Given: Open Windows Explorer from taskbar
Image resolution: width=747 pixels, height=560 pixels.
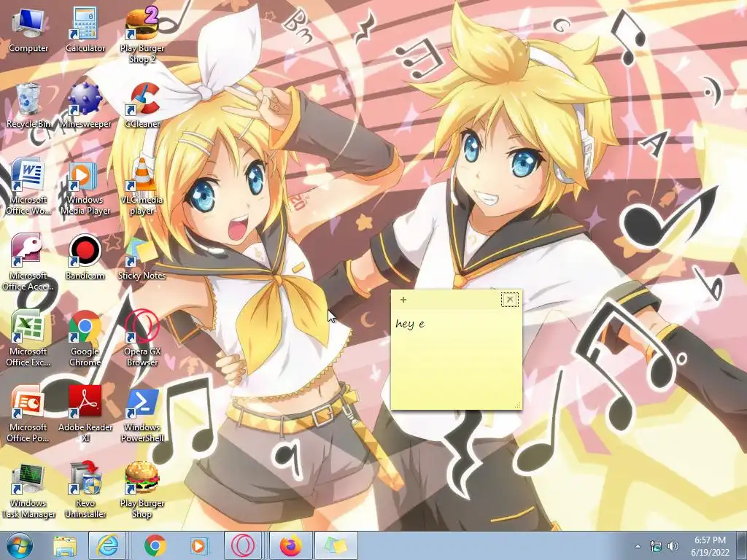Looking at the screenshot, I should point(65,545).
